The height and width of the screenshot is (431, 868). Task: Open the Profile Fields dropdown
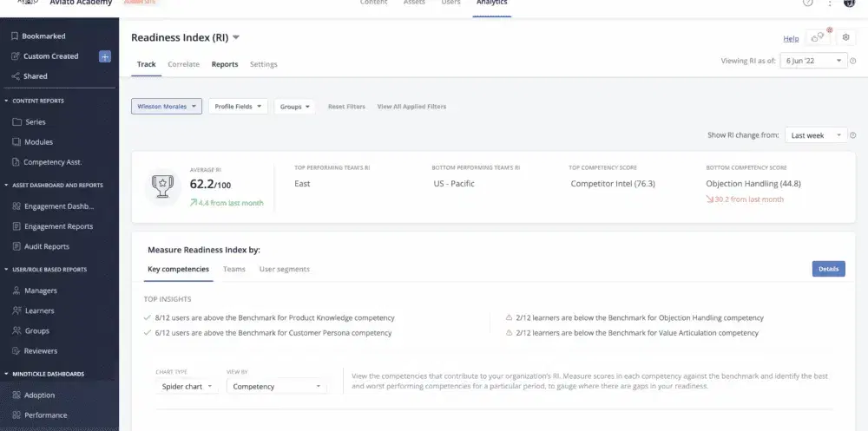(238, 106)
